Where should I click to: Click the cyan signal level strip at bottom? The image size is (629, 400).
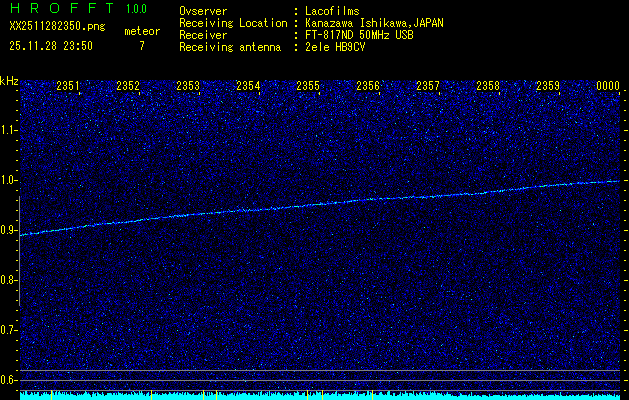(x=320, y=396)
